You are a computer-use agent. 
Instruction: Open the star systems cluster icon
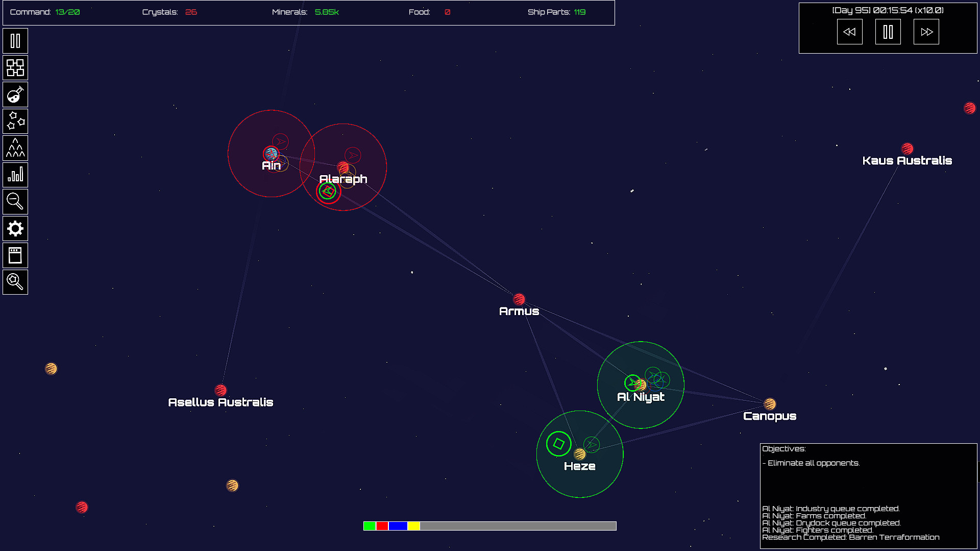pyautogui.click(x=15, y=122)
